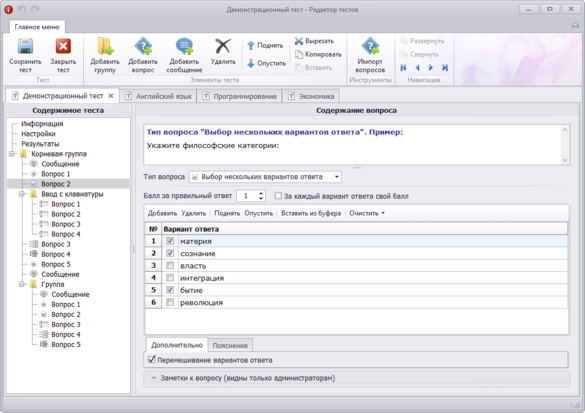The height and width of the screenshot is (413, 585).
Task: Enable За каждый вариант ответа свой балл
Action: pos(278,196)
